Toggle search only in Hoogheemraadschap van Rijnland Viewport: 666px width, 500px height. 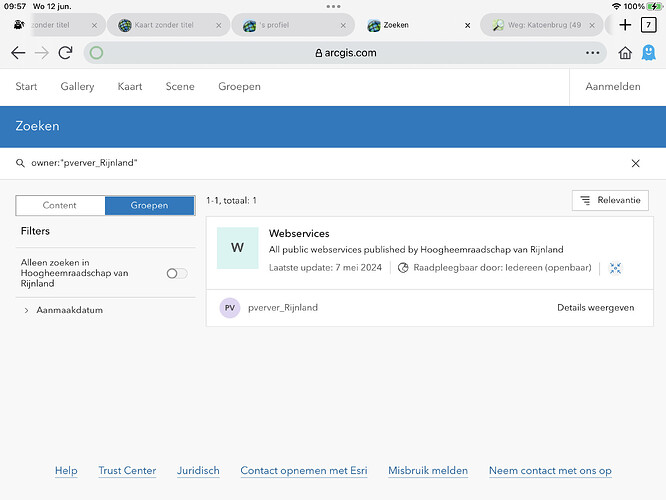[177, 273]
